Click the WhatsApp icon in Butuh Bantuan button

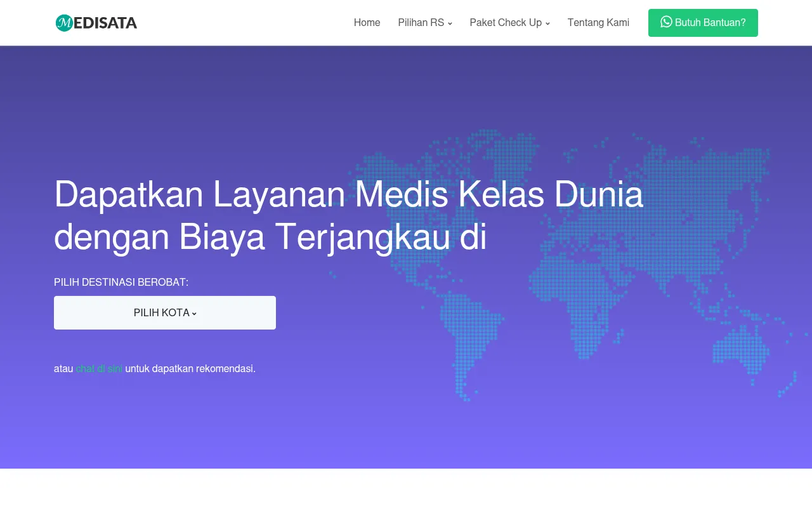pyautogui.click(x=666, y=22)
